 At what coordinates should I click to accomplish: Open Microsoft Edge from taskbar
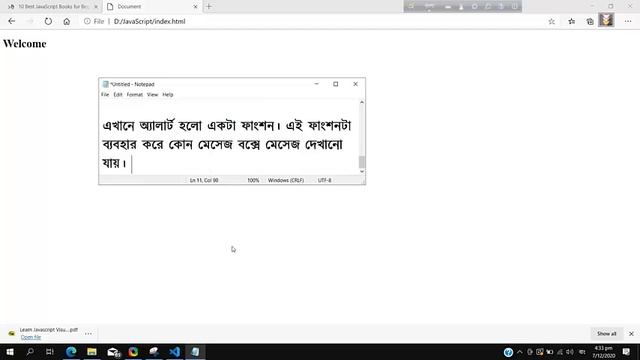pyautogui.click(x=71, y=352)
